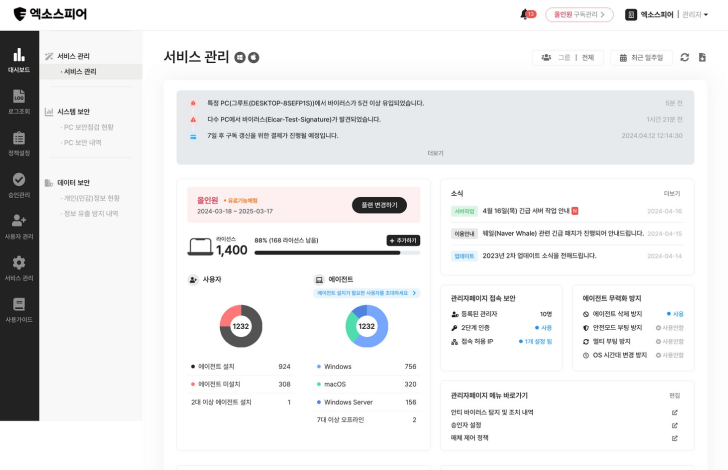Toggle 에이전트 삭제 방지 사용 status

point(677,313)
